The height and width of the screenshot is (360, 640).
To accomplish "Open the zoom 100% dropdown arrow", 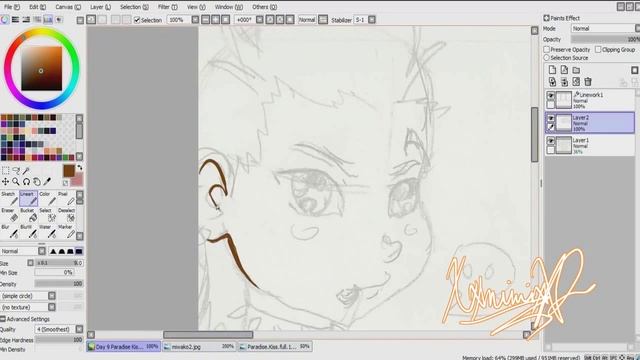I will (x=195, y=20).
